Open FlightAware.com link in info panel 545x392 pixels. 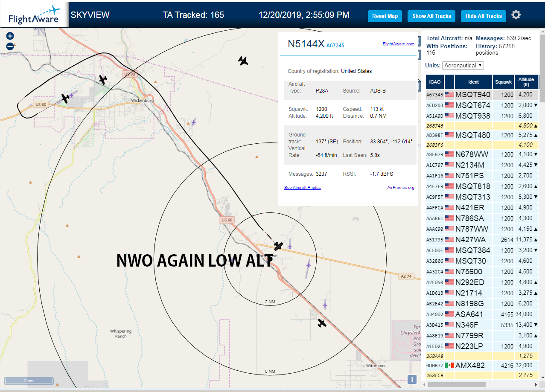coord(399,44)
